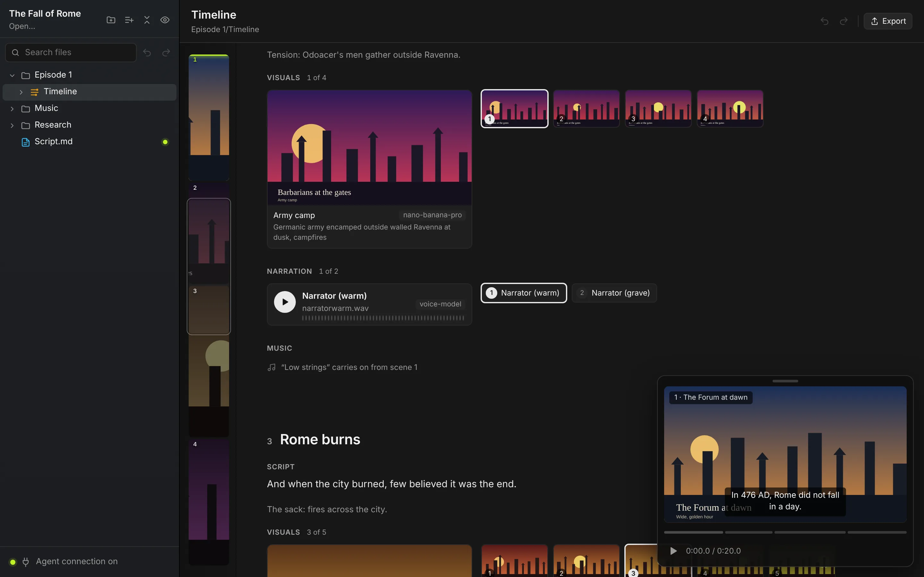Click the new folder icon in sidebar header
Viewport: 924px width, 577px height.
[x=111, y=20]
